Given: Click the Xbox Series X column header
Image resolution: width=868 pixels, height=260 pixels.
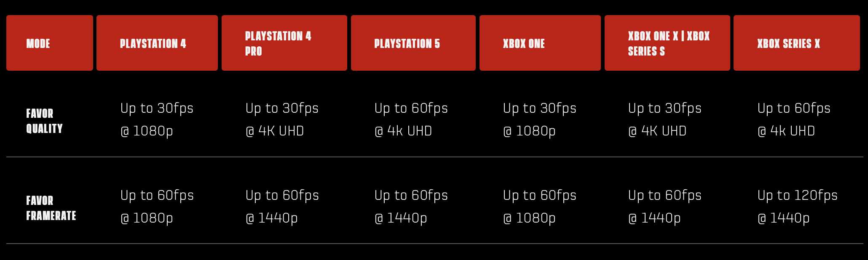Looking at the screenshot, I should [x=797, y=43].
